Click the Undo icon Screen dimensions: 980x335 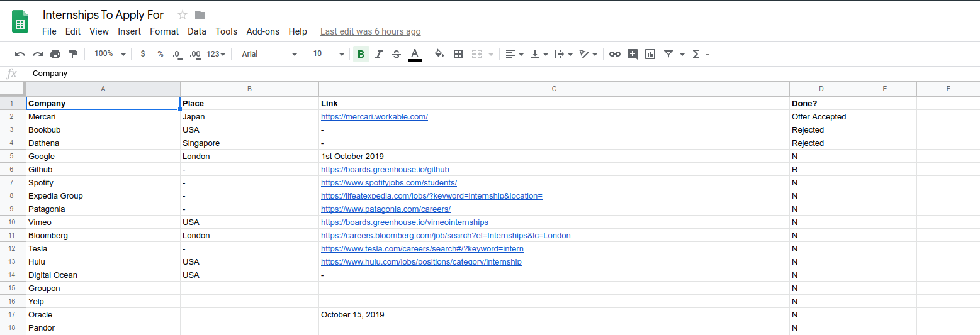[x=20, y=54]
